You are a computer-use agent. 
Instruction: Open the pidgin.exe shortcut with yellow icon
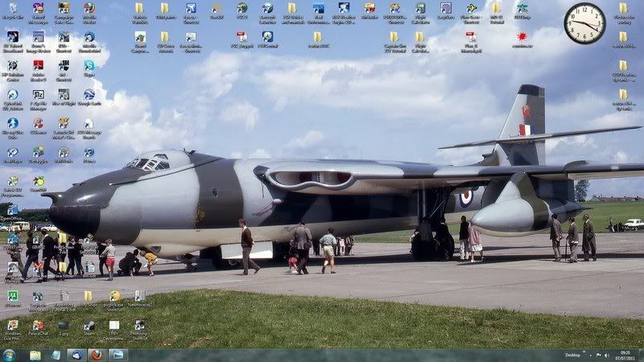pyautogui.click(x=114, y=301)
